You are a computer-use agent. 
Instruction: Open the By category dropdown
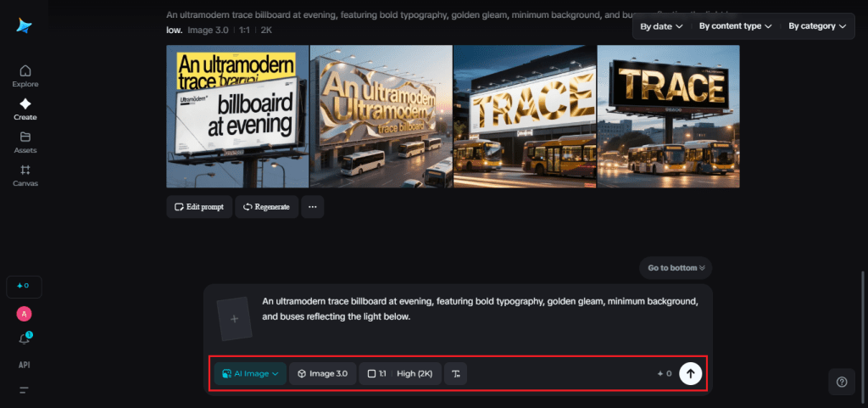point(816,26)
